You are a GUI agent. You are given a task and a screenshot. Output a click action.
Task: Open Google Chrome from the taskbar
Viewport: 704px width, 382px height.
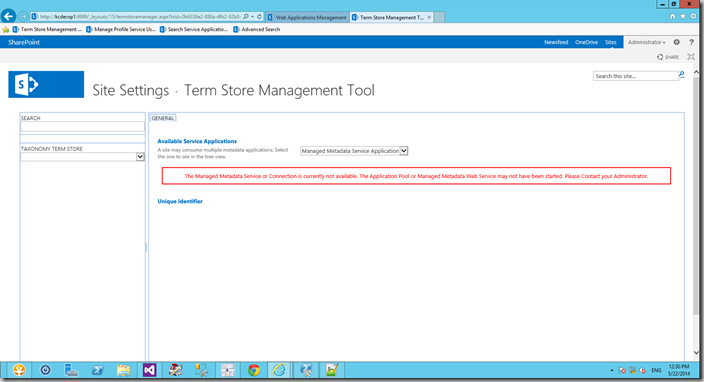point(254,370)
